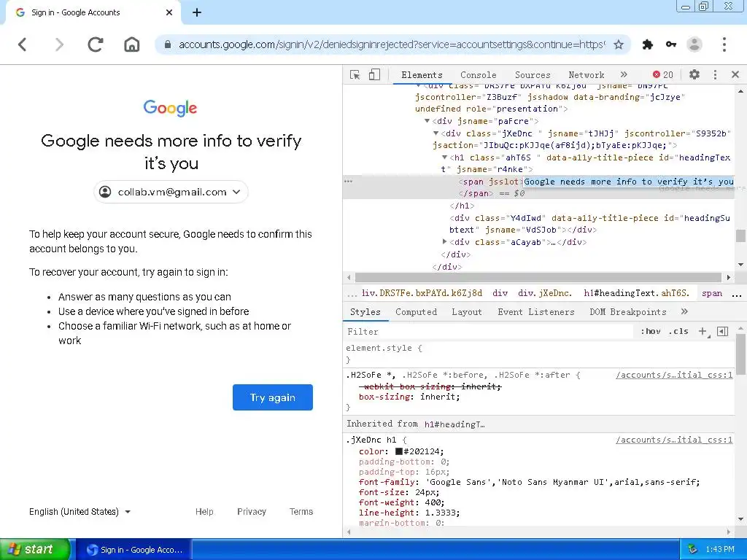Toggle the device toolbar icon in DevTools
Screen dimensions: 747x560
(x=374, y=75)
